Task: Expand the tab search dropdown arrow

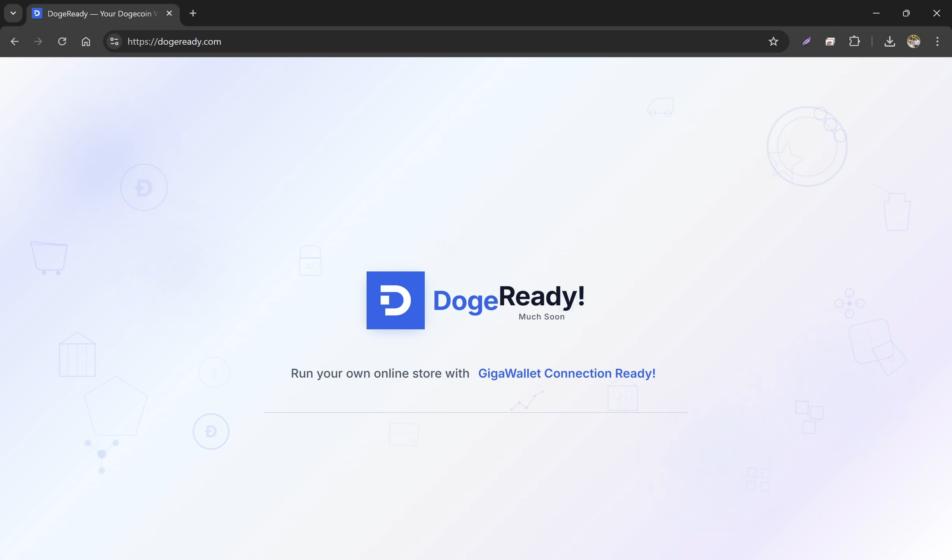Action: 13,13
